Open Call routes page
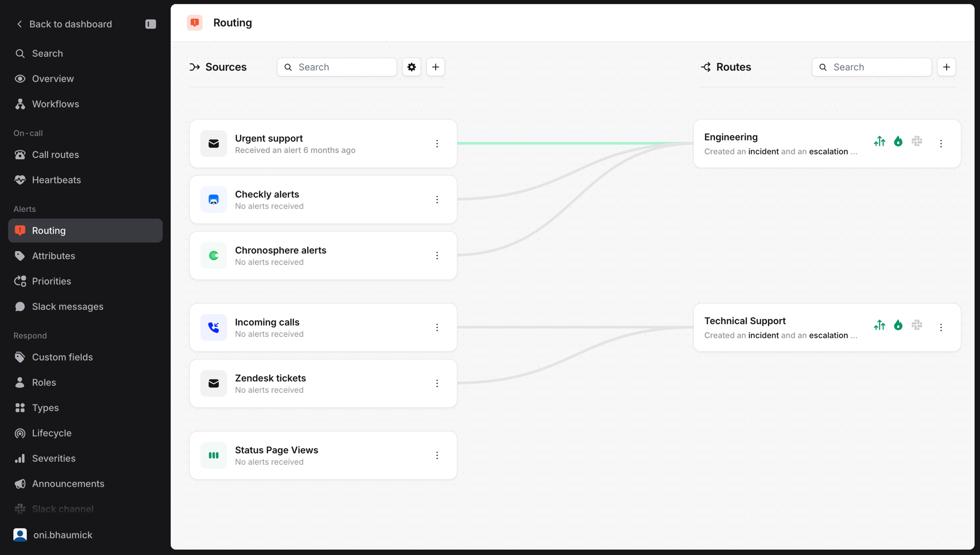The width and height of the screenshot is (980, 555). click(x=85, y=155)
